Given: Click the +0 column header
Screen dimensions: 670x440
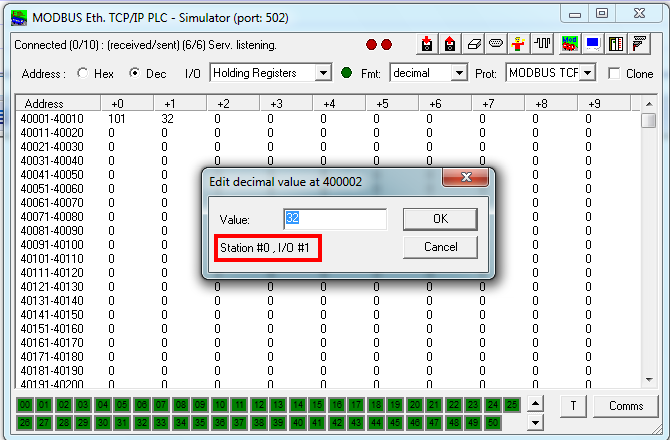Looking at the screenshot, I should coord(127,104).
